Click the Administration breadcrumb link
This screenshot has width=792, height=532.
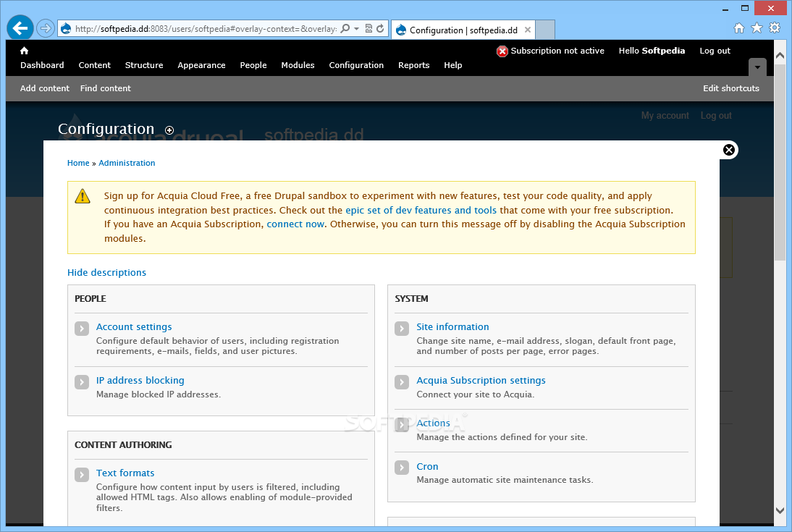pos(127,163)
